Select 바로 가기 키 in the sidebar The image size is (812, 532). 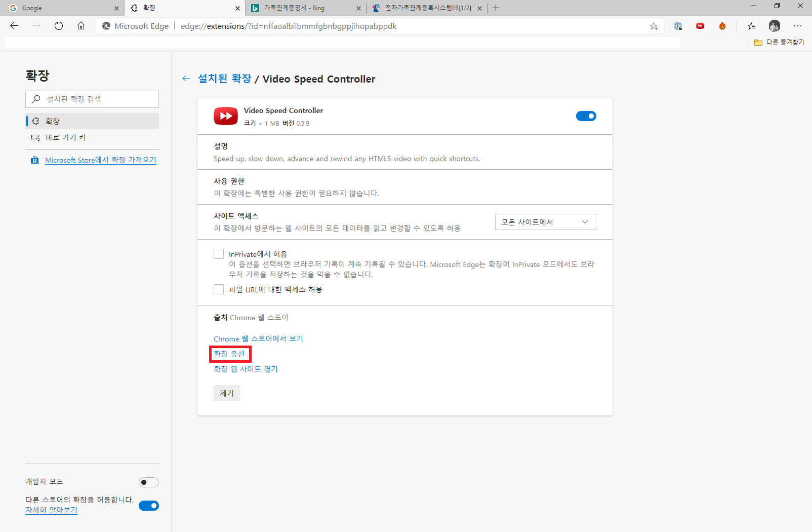(92, 137)
